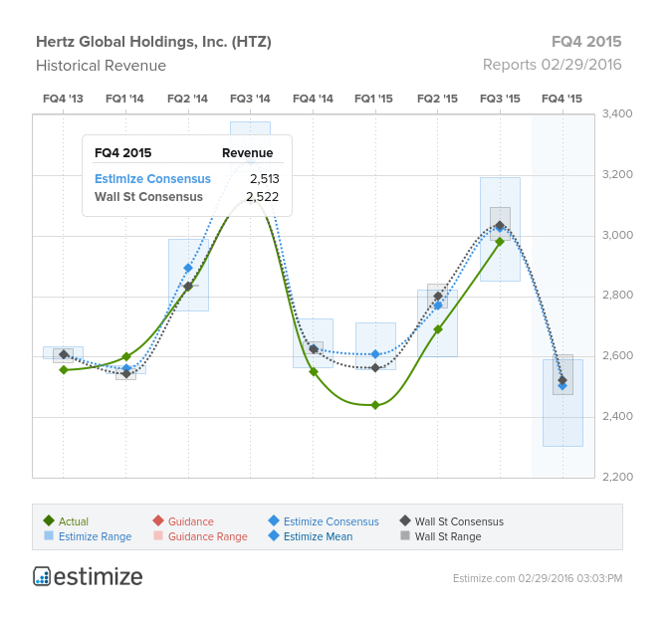The height and width of the screenshot is (617, 672).
Task: Toggle the Estimize Range legend label
Action: (96, 536)
